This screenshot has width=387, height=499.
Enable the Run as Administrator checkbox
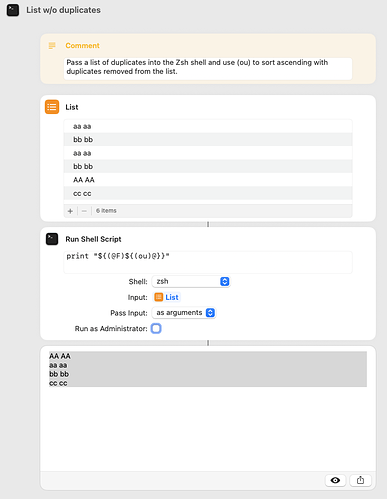point(156,329)
